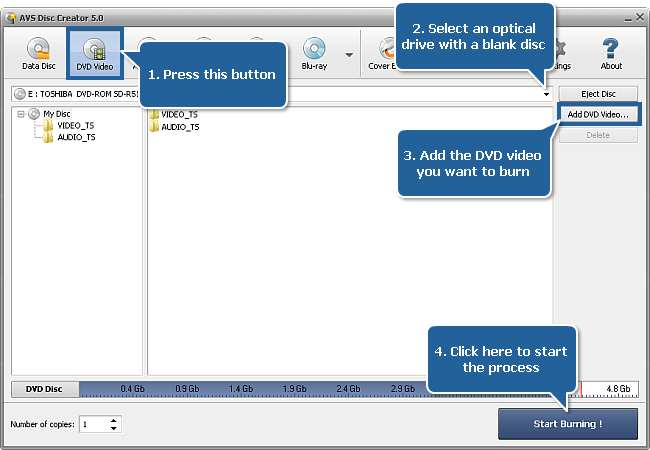Choose the DVD Video disc type
Viewport: 650px width, 450px height.
pyautogui.click(x=95, y=54)
